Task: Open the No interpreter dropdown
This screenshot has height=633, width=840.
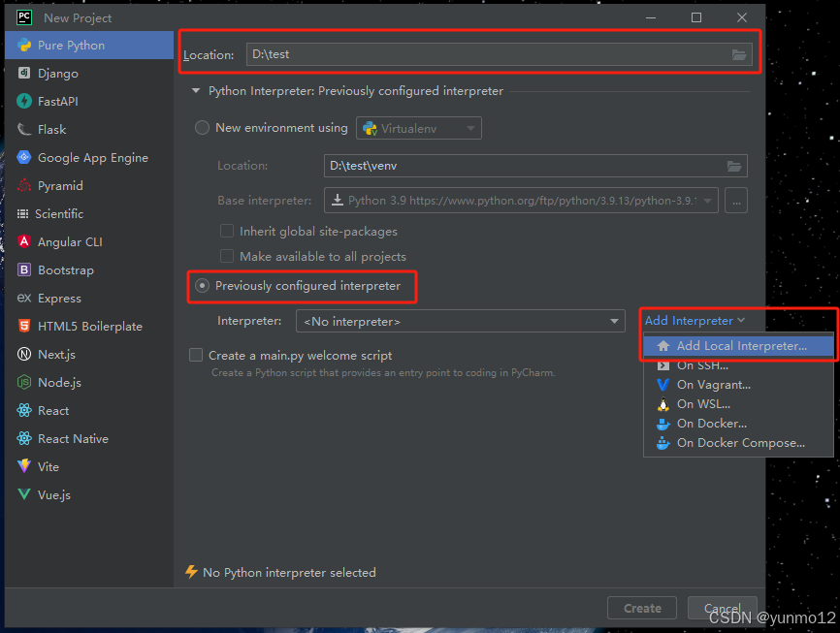Action: coord(461,321)
